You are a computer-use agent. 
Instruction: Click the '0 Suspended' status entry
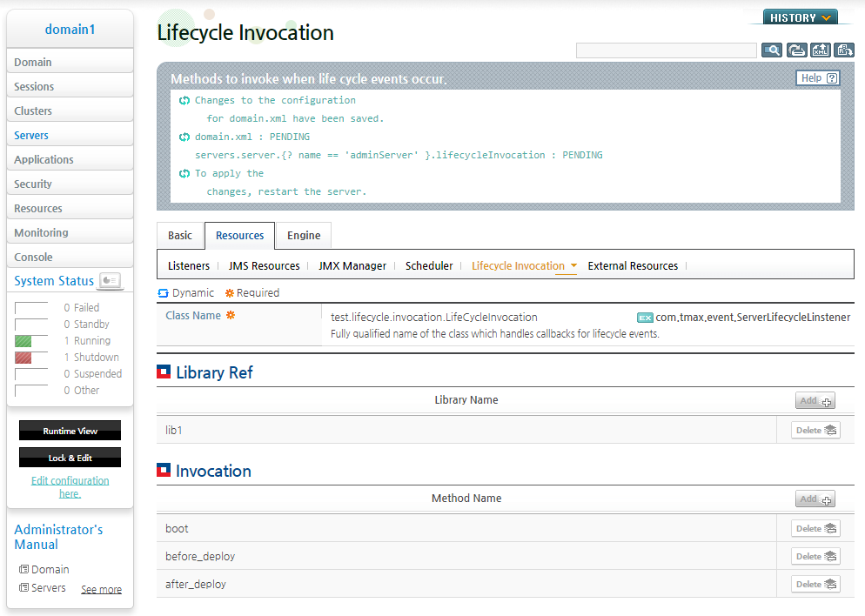[92, 373]
